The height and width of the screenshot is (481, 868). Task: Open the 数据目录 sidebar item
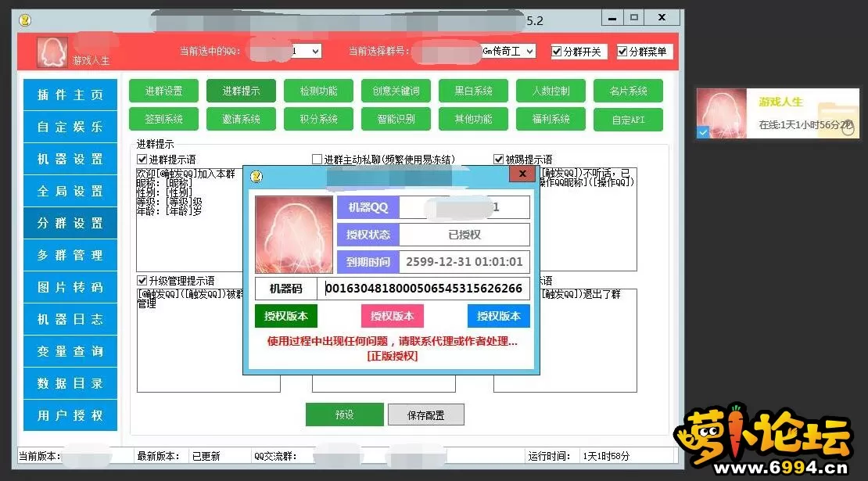(70, 383)
